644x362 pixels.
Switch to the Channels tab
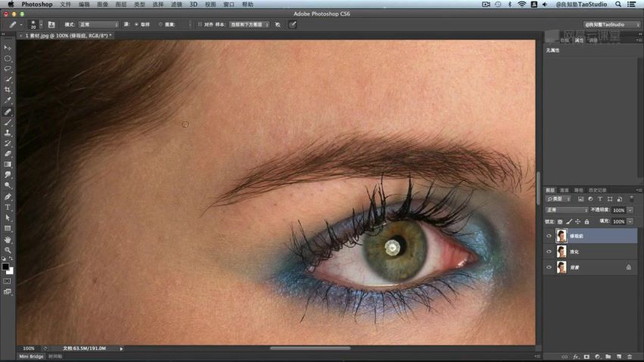tap(564, 190)
